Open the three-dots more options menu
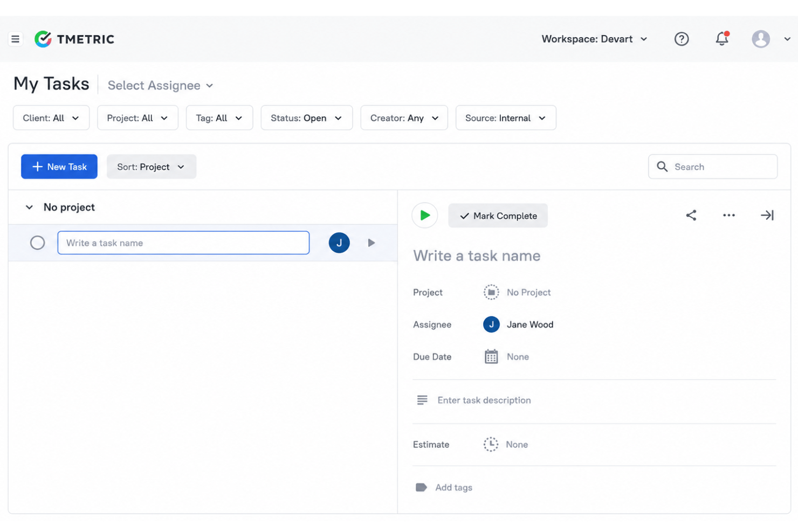 pyautogui.click(x=729, y=215)
